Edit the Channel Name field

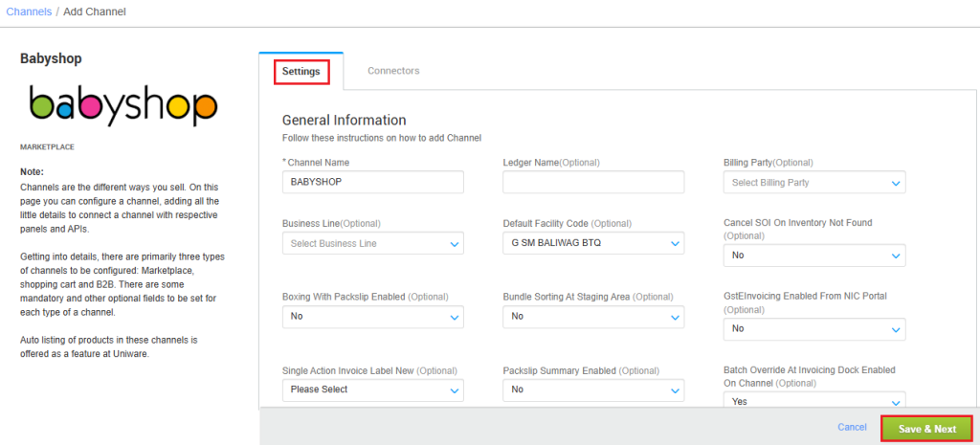point(373,183)
